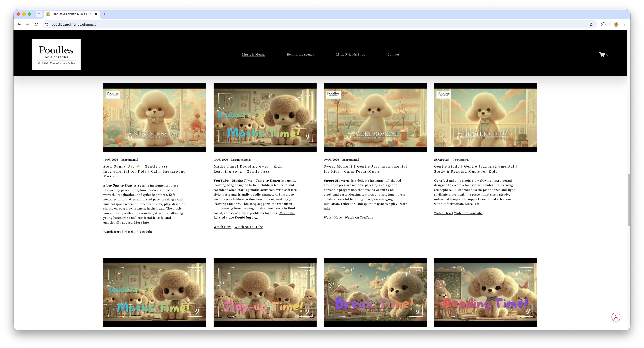Viewport: 644px width, 348px height.
Task: Click More info in Gentle Study description
Action: [x=472, y=204]
